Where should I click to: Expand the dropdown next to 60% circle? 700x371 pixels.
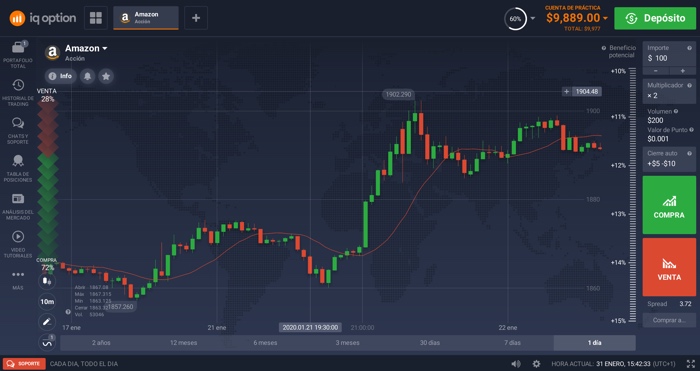click(x=533, y=19)
